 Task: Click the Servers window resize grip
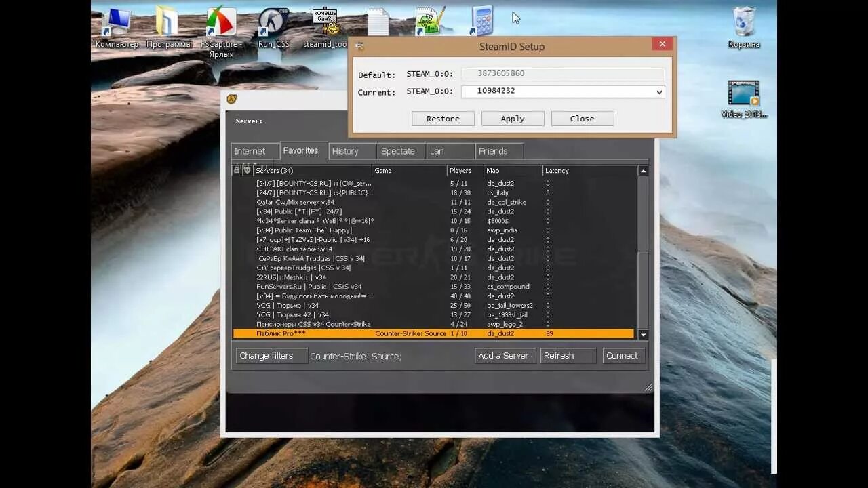[x=648, y=388]
